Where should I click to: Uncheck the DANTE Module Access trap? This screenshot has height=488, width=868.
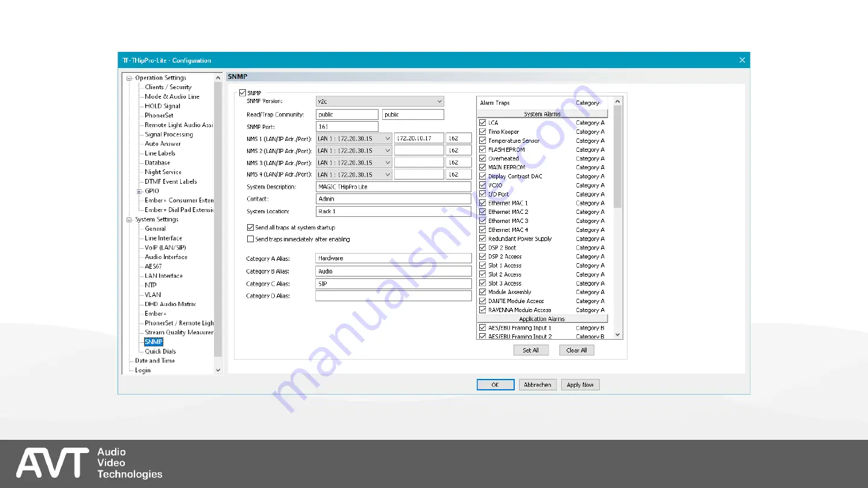point(483,301)
